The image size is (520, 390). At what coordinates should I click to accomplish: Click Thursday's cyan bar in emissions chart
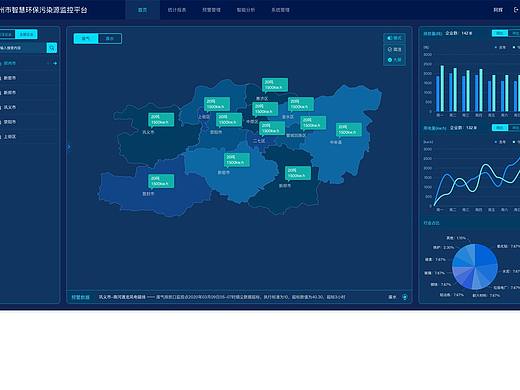(481, 90)
